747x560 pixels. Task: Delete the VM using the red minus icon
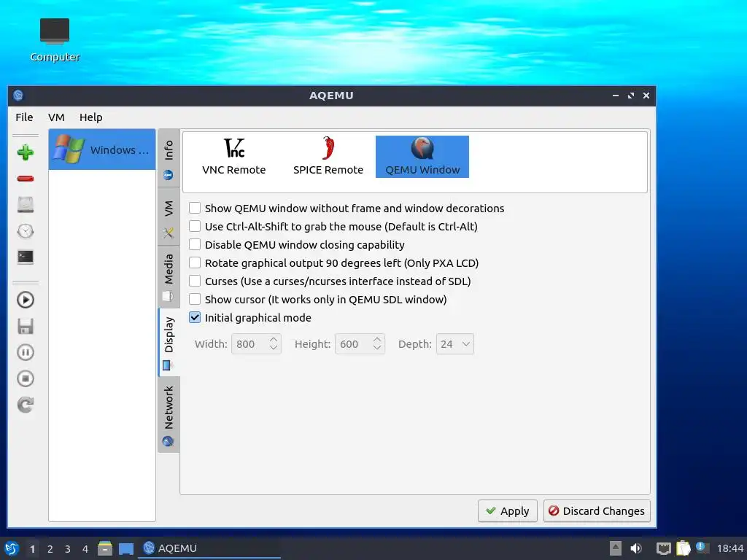point(26,179)
